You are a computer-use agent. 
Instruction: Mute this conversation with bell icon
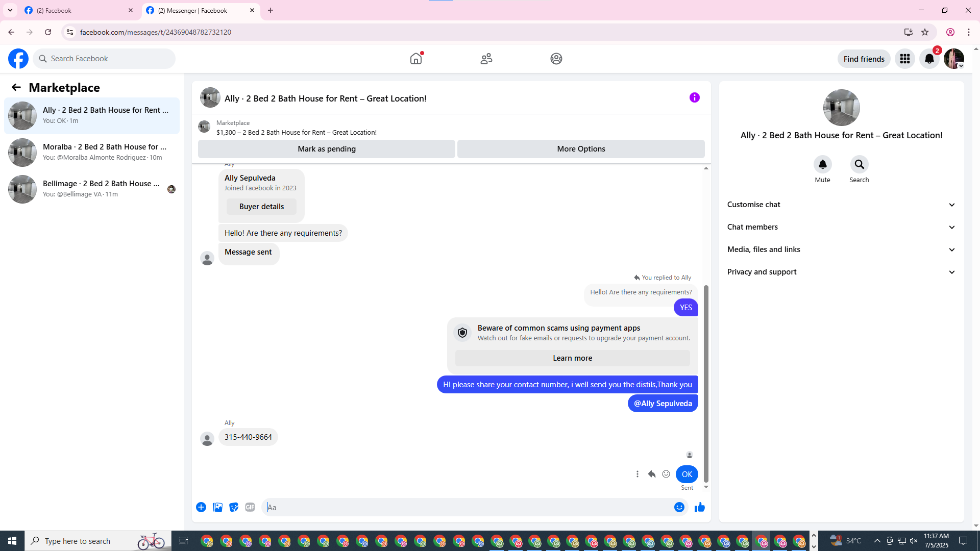click(x=822, y=164)
